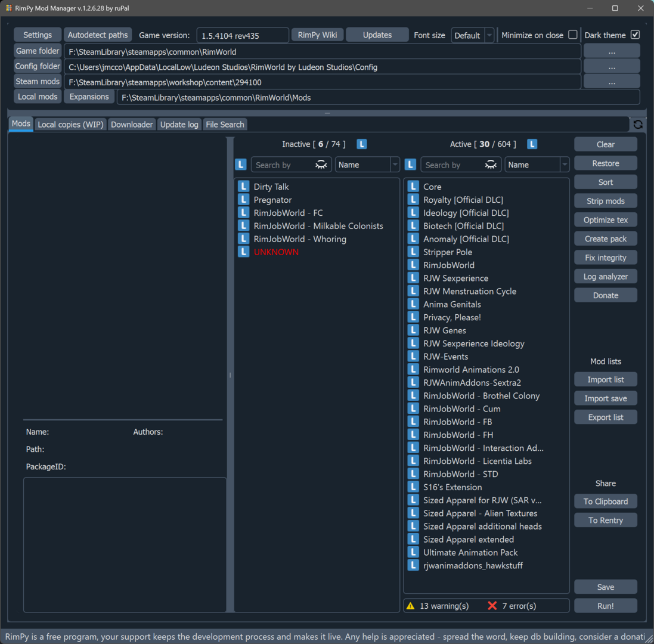Click the warning triangle icon in the status box
Viewport: 654px width, 644px height.
[410, 606]
